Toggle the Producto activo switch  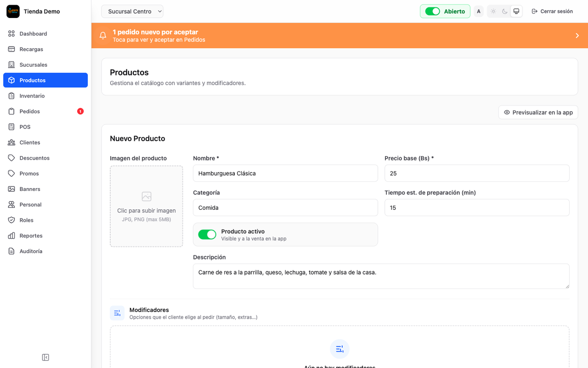pyautogui.click(x=207, y=235)
